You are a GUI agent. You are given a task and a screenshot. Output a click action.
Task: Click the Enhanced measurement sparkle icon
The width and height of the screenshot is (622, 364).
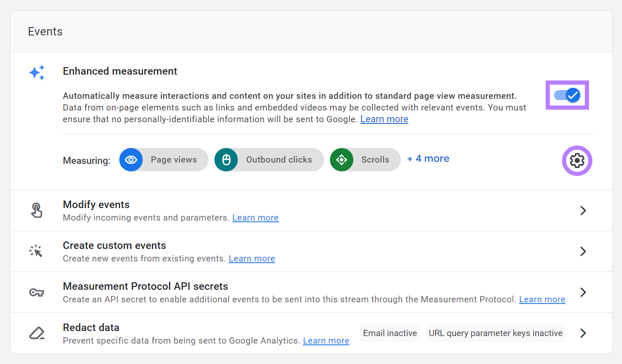(37, 73)
